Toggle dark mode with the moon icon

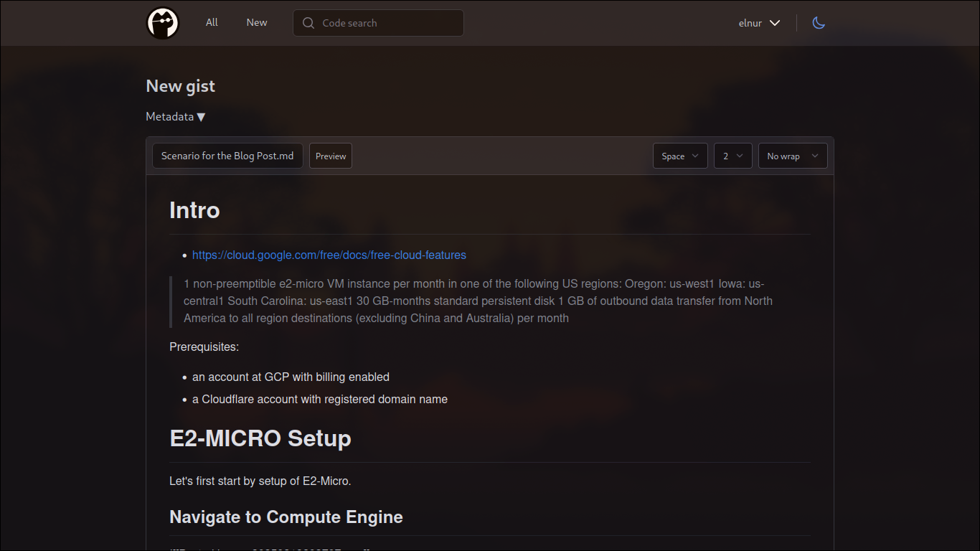pyautogui.click(x=819, y=23)
